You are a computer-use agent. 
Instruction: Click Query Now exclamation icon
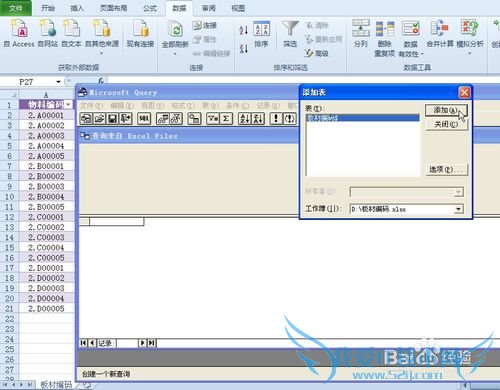pos(276,119)
